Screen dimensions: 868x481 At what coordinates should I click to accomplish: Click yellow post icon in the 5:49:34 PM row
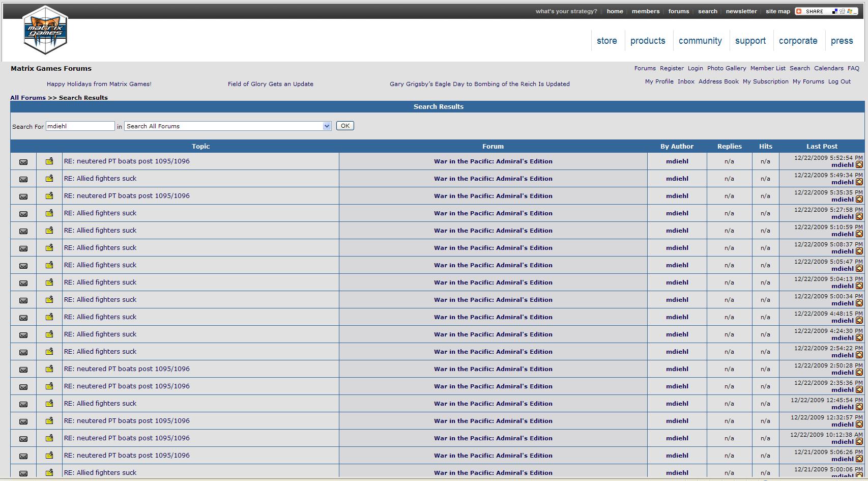[49, 179]
